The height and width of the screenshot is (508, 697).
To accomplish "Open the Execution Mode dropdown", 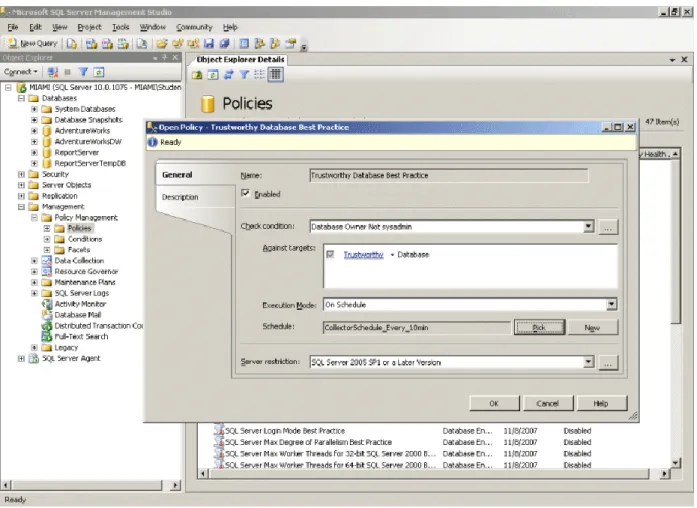I will click(612, 304).
